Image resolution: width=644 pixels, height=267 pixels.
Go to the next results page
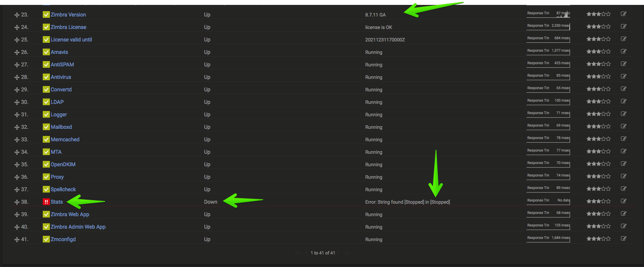(338, 253)
